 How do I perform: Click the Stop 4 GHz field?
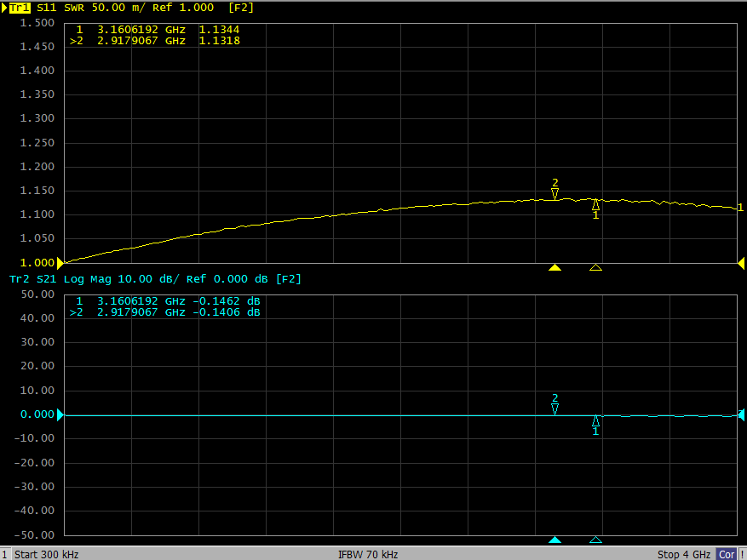[x=684, y=554]
